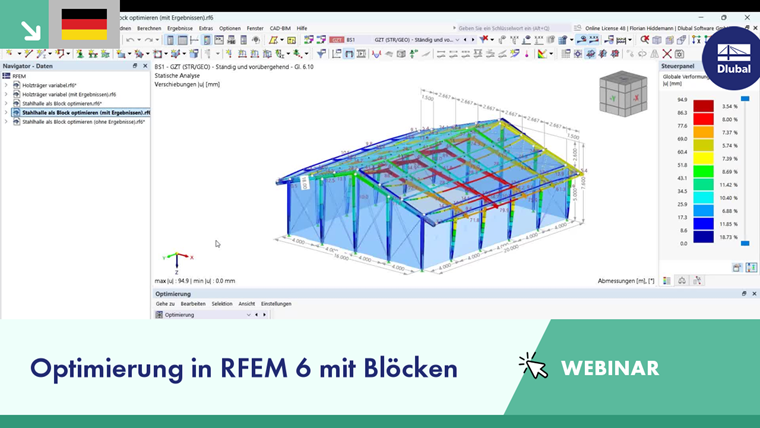The height and width of the screenshot is (428, 760).
Task: Click the second colorful load wizard icon
Action: (x=320, y=40)
